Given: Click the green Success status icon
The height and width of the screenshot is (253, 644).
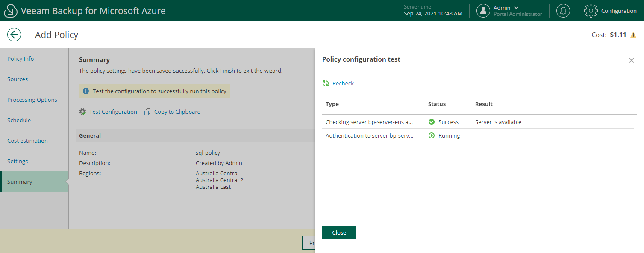Looking at the screenshot, I should 432,122.
